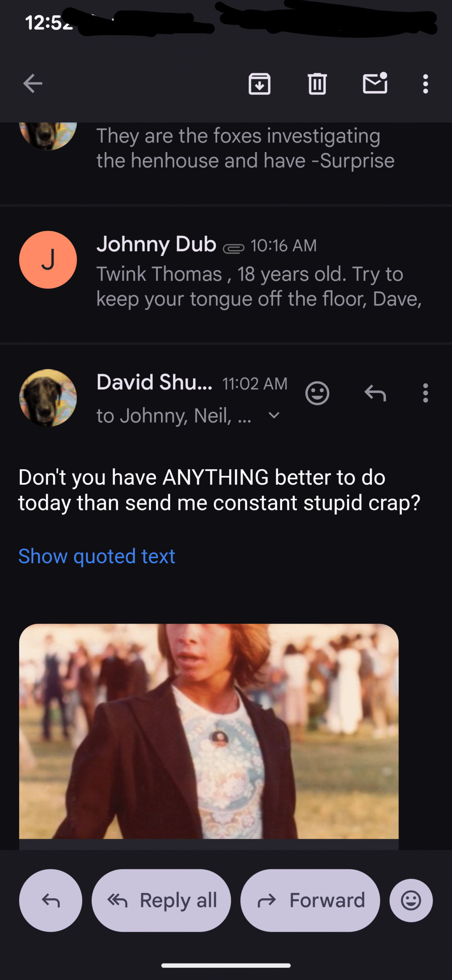The image size is (452, 980).
Task: Reply to David's 11:02 AM message
Action: [375, 393]
